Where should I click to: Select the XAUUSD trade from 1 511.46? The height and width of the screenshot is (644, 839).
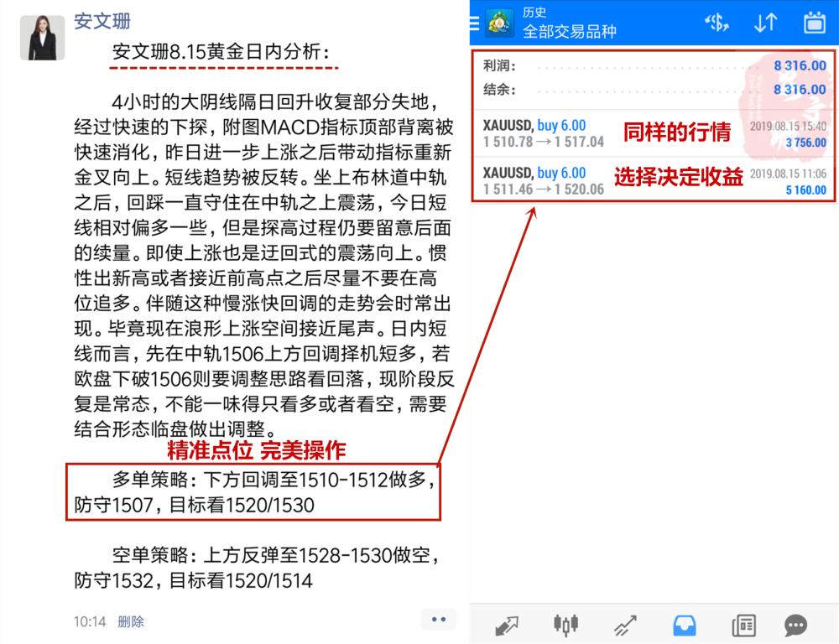point(654,180)
